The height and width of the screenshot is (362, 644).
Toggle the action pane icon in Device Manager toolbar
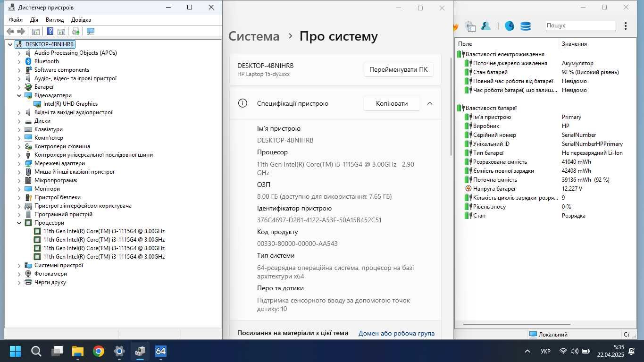(61, 31)
